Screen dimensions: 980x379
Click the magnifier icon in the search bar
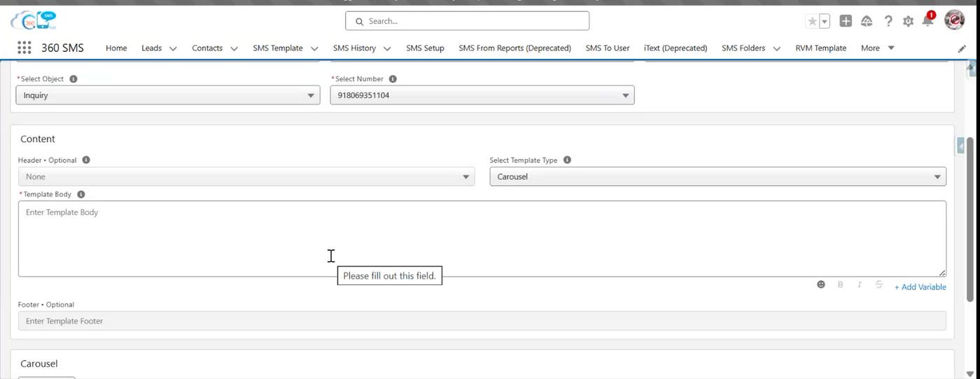(359, 21)
